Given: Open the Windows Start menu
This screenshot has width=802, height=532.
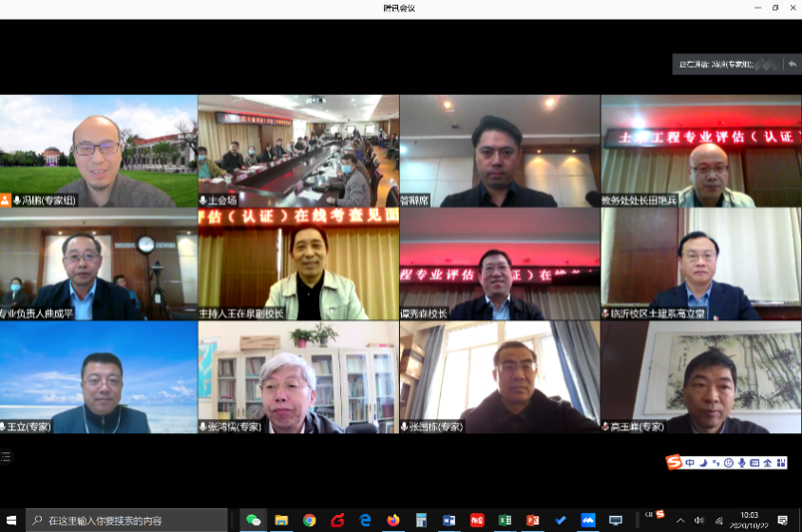Looking at the screenshot, I should (11, 520).
